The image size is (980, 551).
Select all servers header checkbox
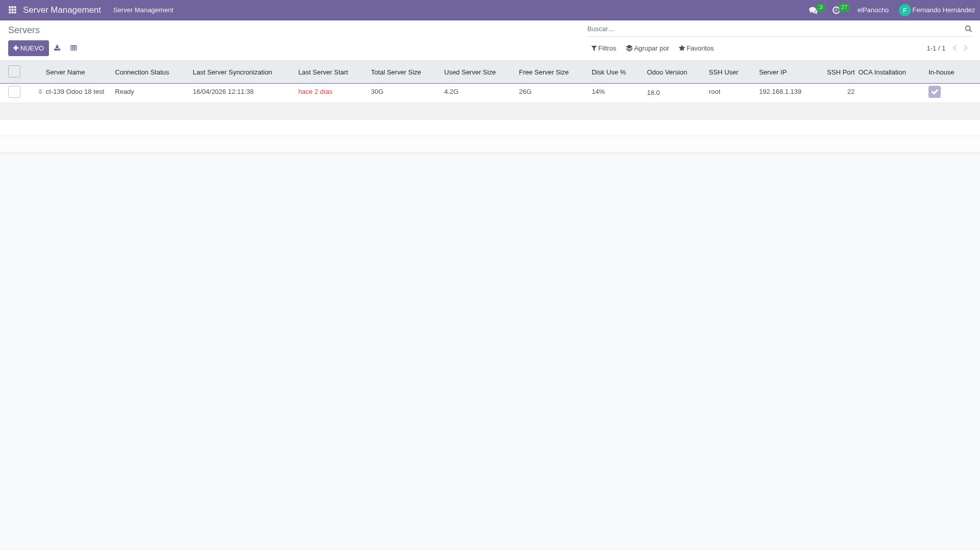[14, 71]
